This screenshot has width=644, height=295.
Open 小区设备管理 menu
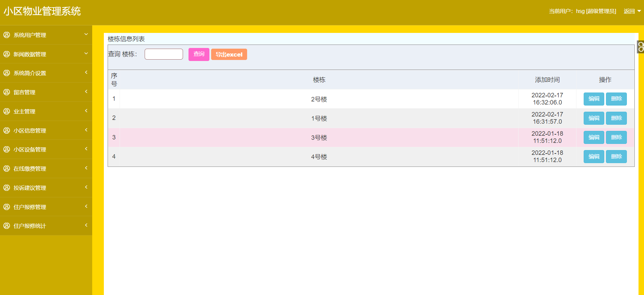(46, 149)
